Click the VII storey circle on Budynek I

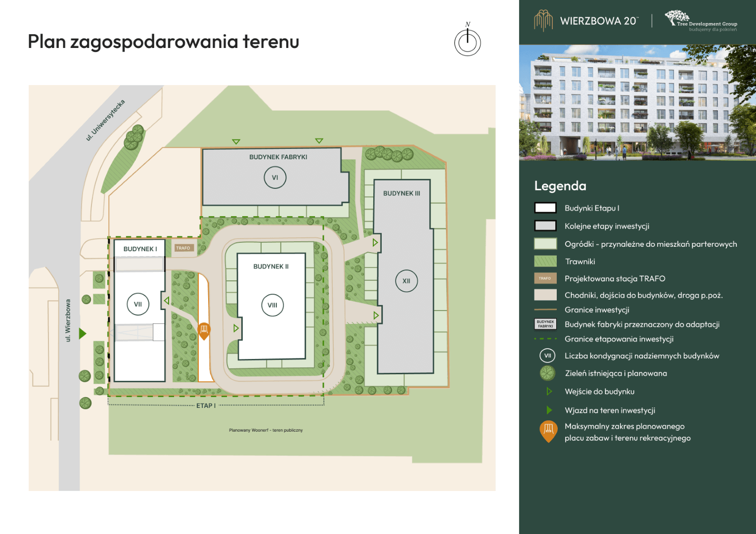pos(138,304)
